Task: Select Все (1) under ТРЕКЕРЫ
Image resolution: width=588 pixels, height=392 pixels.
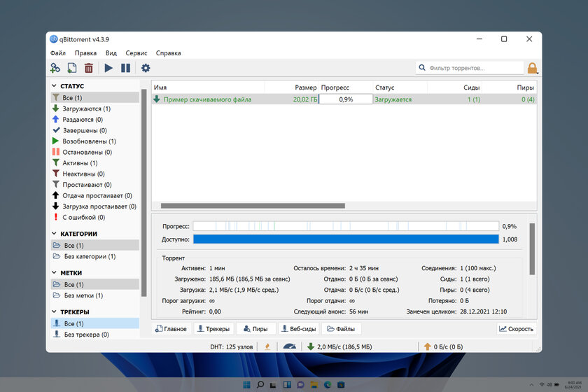Action: pyautogui.click(x=95, y=323)
